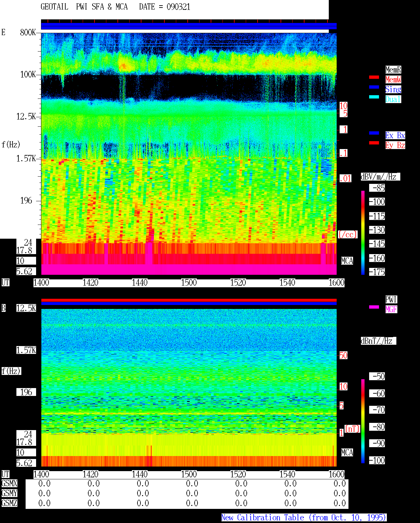Viewport: 420px width, 523px height.
Task: Click the dBV/m/√Hz vertical color scale bar
Action: click(363, 232)
